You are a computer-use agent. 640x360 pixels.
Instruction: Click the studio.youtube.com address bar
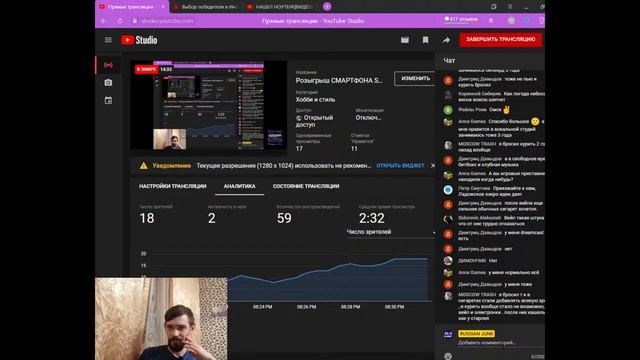click(167, 21)
